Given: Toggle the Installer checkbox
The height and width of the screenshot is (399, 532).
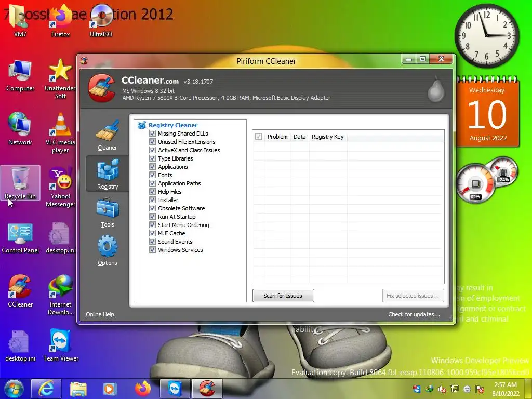Looking at the screenshot, I should click(152, 200).
